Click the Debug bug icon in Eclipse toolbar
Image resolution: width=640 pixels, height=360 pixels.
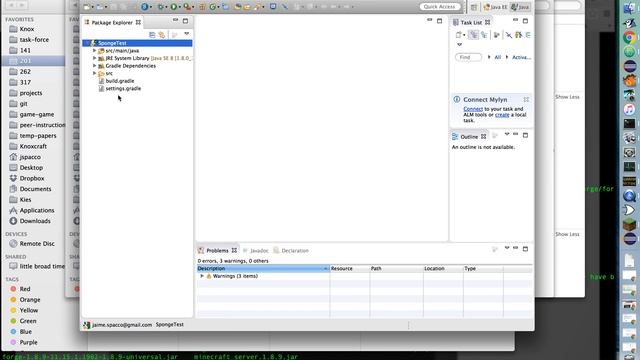pyautogui.click(x=160, y=7)
